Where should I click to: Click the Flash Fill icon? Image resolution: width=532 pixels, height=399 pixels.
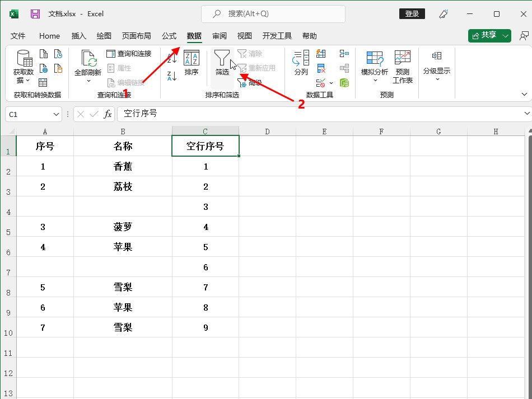pyautogui.click(x=321, y=54)
